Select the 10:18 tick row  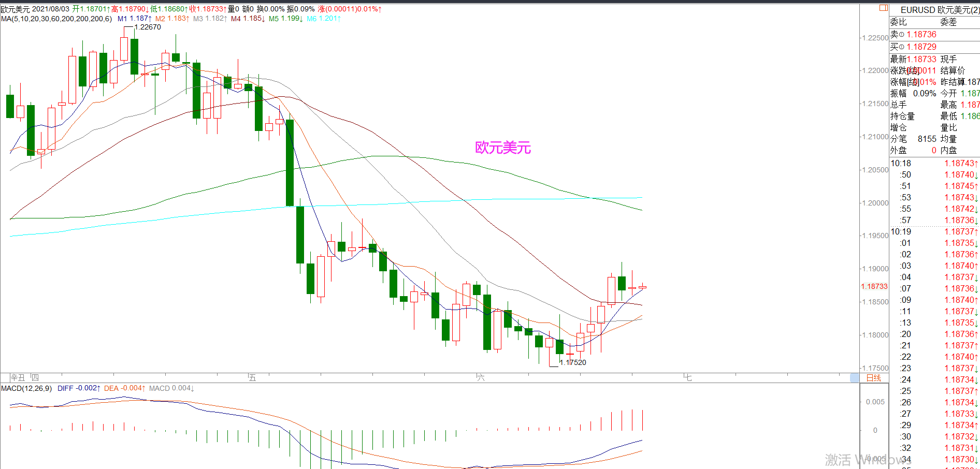[x=934, y=163]
